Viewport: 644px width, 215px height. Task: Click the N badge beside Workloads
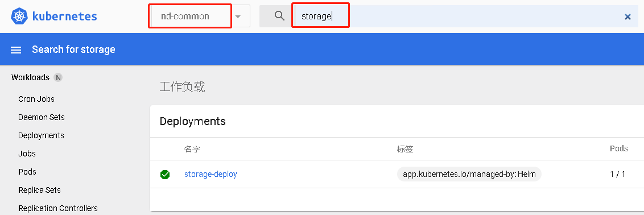pyautogui.click(x=59, y=77)
